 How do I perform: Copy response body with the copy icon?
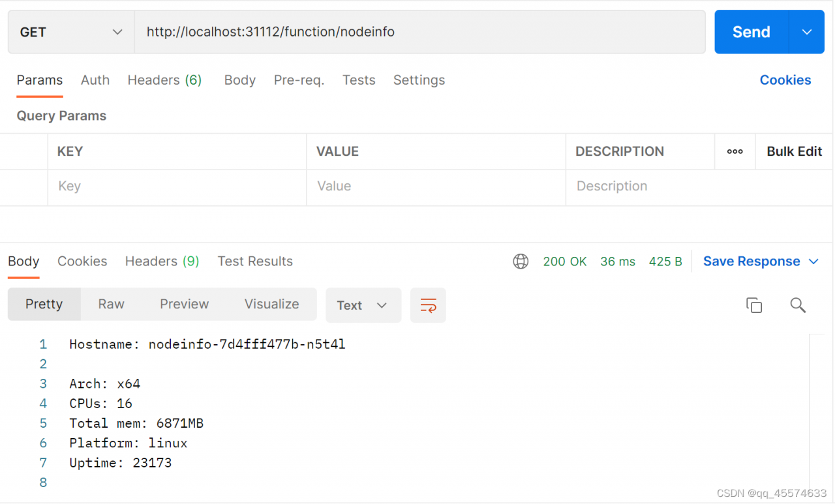pyautogui.click(x=754, y=305)
